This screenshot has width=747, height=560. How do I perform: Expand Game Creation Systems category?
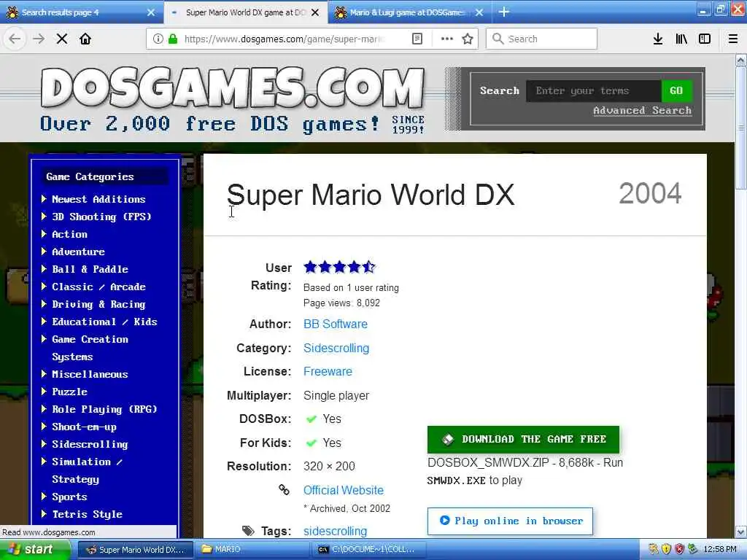(90, 348)
